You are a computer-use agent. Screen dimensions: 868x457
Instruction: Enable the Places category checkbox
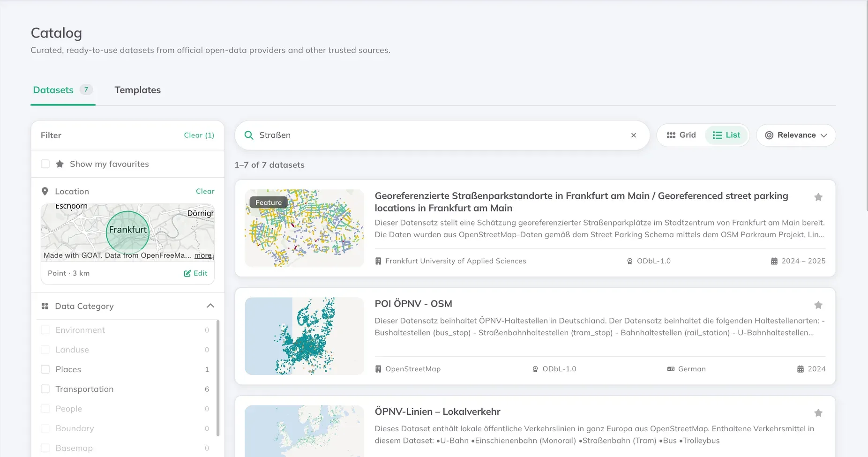(45, 369)
